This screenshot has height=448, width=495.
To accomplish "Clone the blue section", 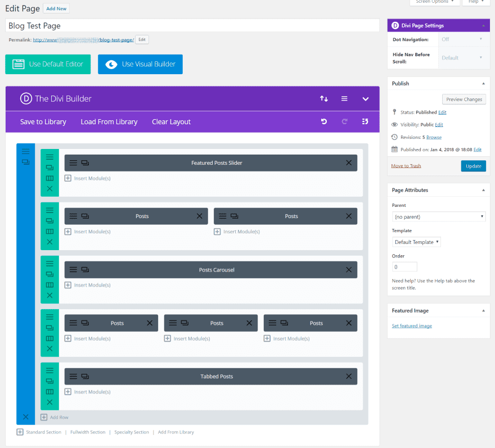I will tap(25, 162).
